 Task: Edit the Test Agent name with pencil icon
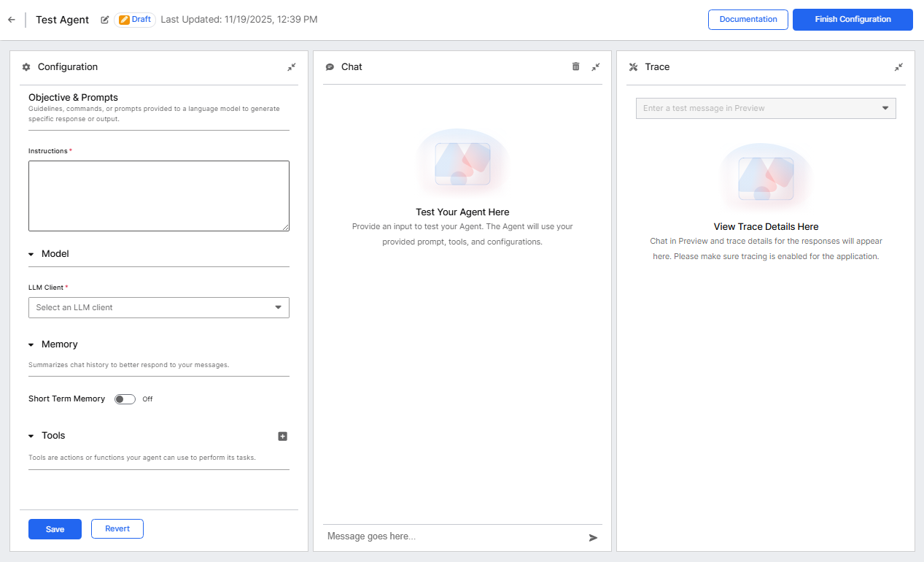(105, 20)
